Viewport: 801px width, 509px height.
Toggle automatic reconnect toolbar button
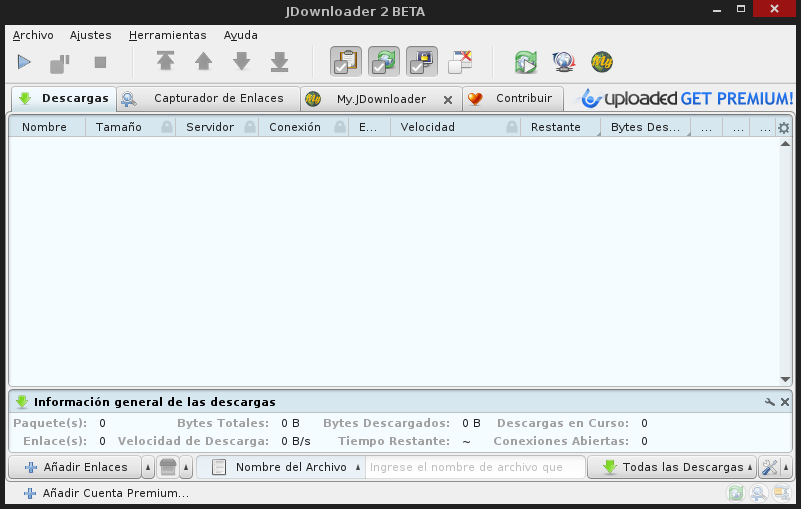(x=384, y=62)
